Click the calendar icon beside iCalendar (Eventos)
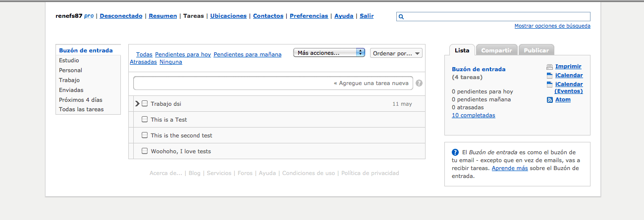Viewport: 644px width, 220px height. 549,85
